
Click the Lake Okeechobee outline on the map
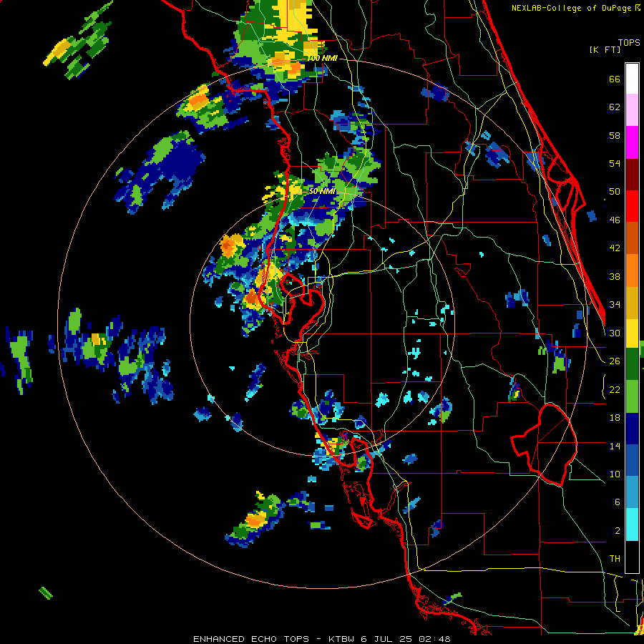(x=545, y=445)
